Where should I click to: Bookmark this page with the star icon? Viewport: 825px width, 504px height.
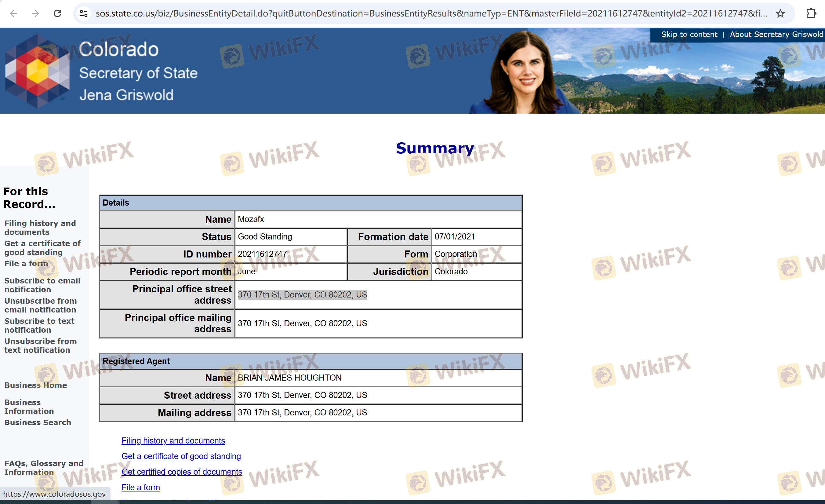point(780,13)
